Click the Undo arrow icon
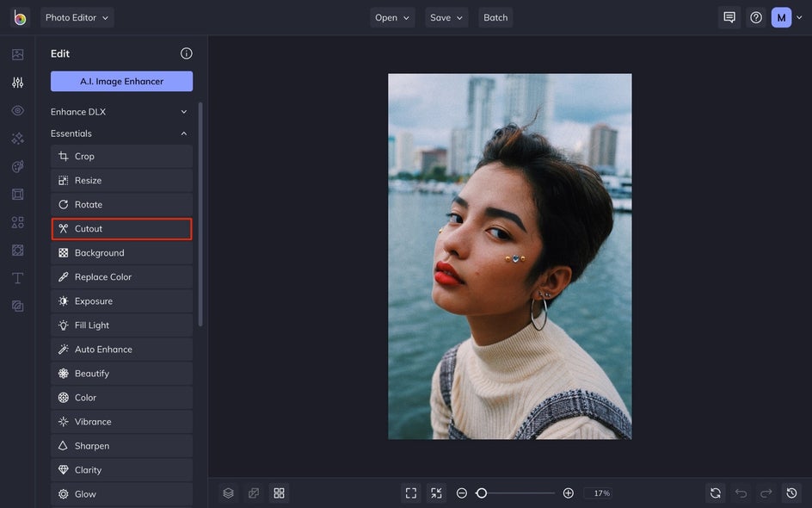Viewport: 812px width, 508px height. [x=741, y=493]
